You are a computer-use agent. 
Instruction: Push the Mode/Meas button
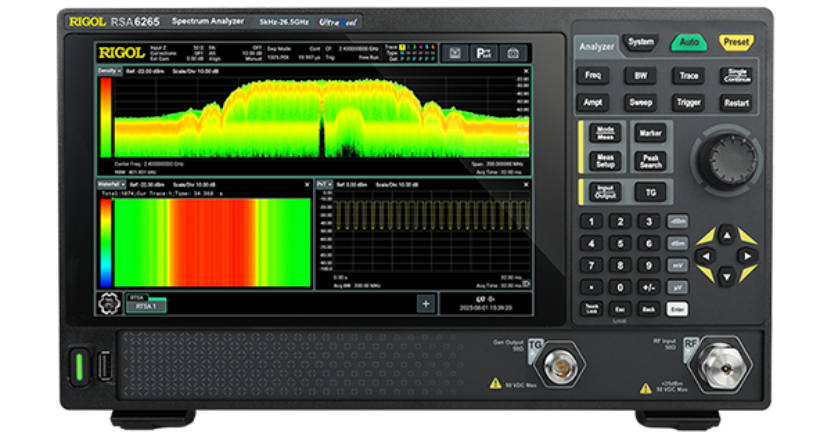tap(605, 133)
